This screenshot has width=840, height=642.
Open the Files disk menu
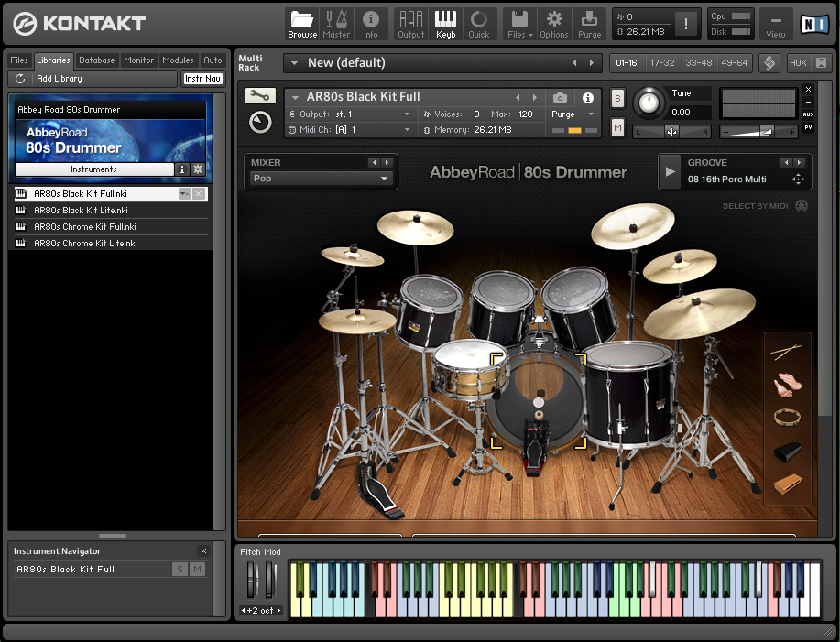point(519,25)
